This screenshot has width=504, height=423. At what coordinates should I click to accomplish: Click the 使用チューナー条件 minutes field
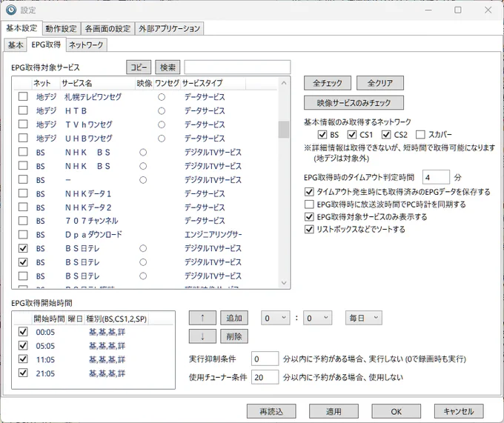[265, 377]
